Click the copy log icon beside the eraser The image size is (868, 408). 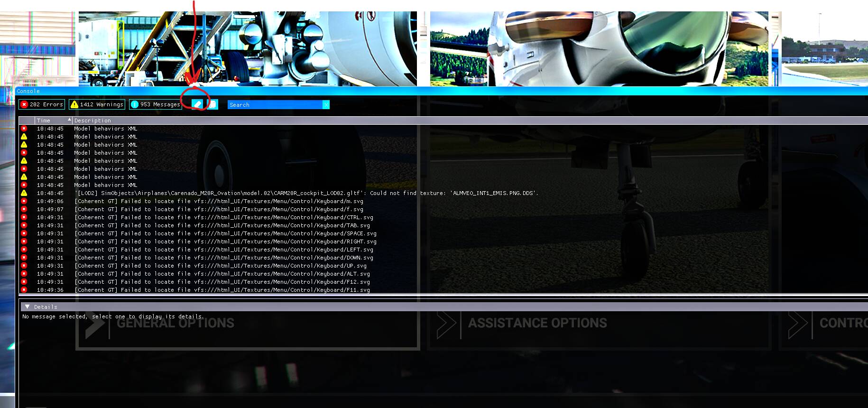[212, 104]
